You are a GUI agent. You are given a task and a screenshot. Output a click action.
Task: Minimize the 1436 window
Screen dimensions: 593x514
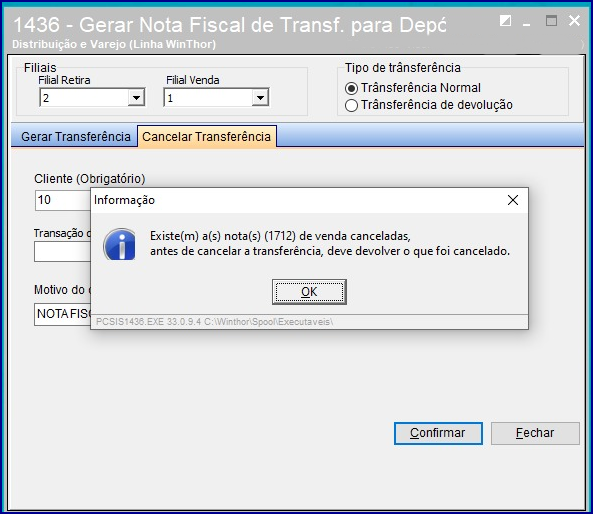[526, 22]
